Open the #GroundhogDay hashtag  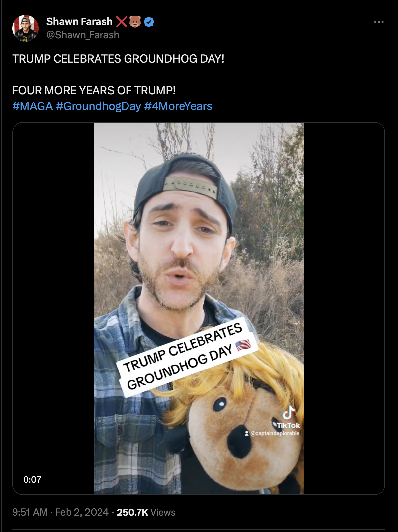coord(98,106)
